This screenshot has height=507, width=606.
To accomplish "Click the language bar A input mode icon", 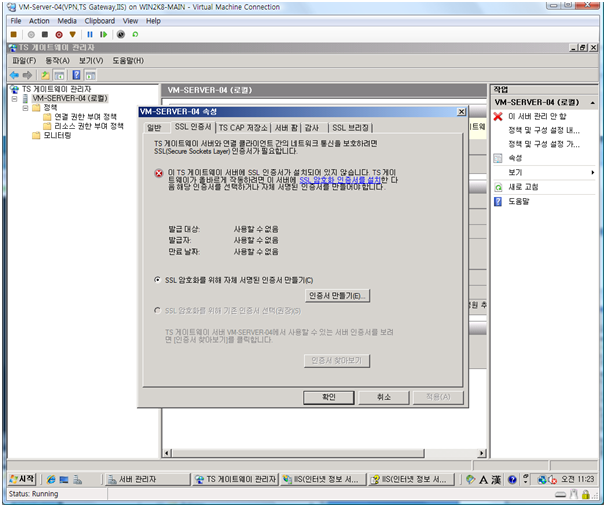I will click(x=483, y=480).
